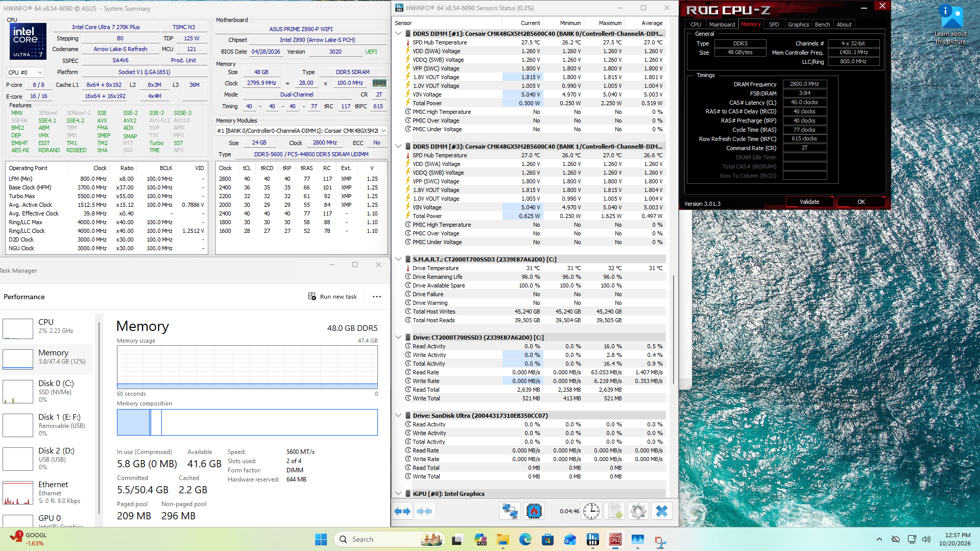Screen dimensions: 980x551
Task: Collapse the S.M.A.R.T. CT2000T700SSD3 group
Action: click(398, 259)
